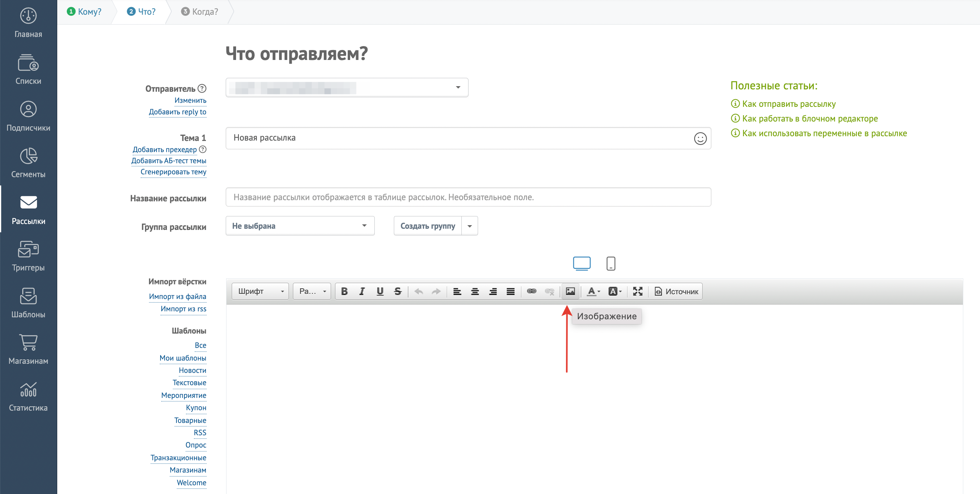980x494 pixels.
Task: Toggle underline formatting in editor
Action: [x=380, y=291]
